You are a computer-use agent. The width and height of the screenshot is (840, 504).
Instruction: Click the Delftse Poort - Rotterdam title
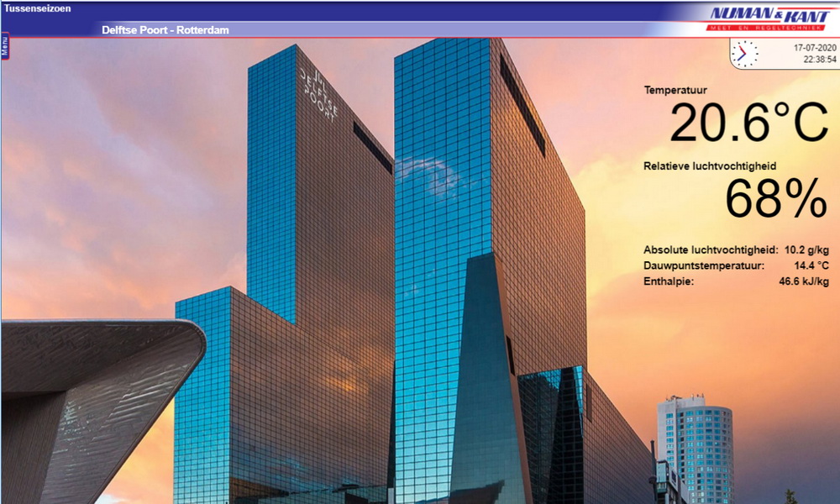tap(165, 30)
